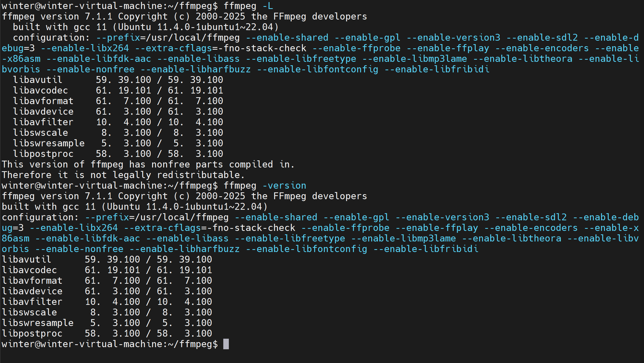Screen dimensions: 644x363
Task: Click the cursor block at the final prompt
Action: click(226, 344)
